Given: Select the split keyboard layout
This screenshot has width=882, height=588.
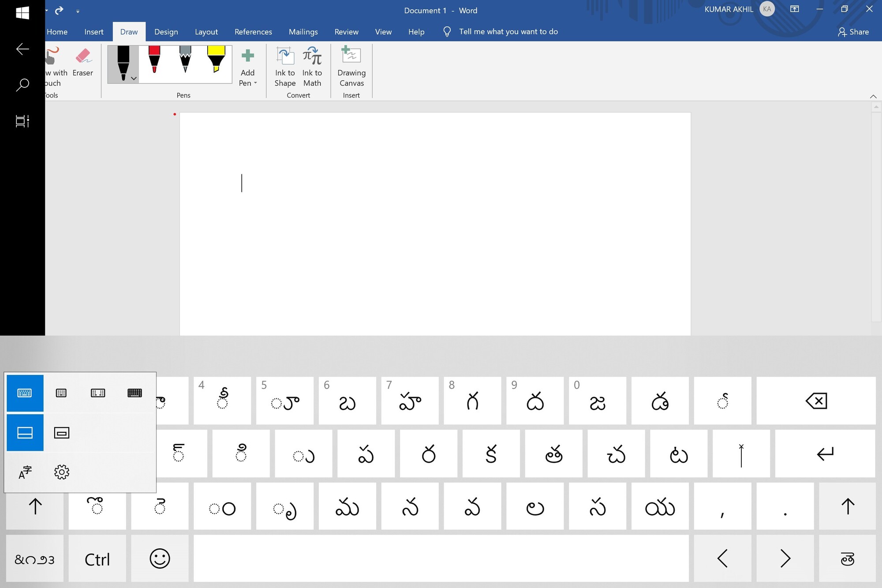Looking at the screenshot, I should tap(98, 393).
